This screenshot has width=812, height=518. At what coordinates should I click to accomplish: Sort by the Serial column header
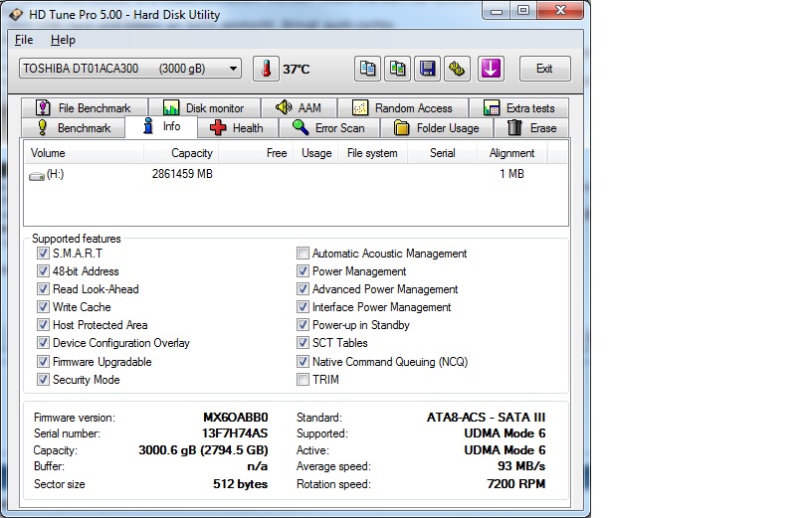pos(442,153)
